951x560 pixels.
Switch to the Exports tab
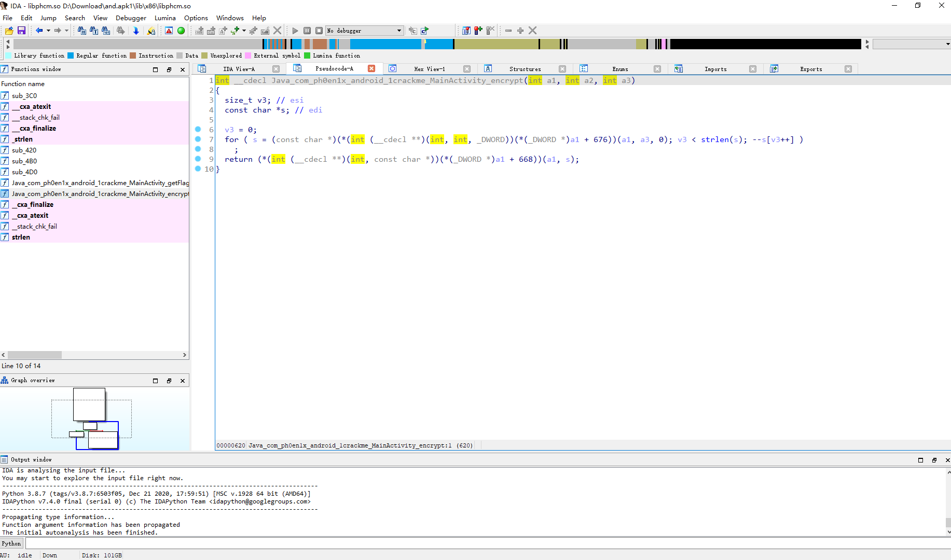[811, 69]
